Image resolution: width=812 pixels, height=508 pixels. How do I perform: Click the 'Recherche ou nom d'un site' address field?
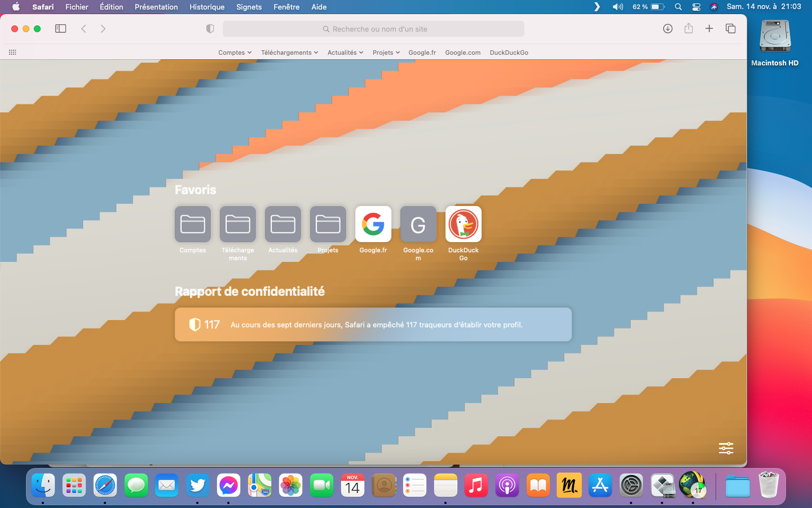pos(373,29)
